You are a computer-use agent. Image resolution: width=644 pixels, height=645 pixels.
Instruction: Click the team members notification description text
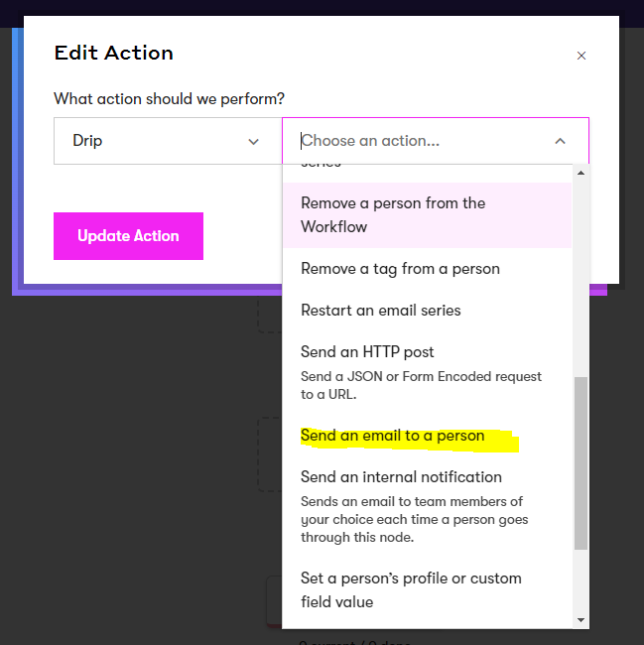click(x=414, y=519)
